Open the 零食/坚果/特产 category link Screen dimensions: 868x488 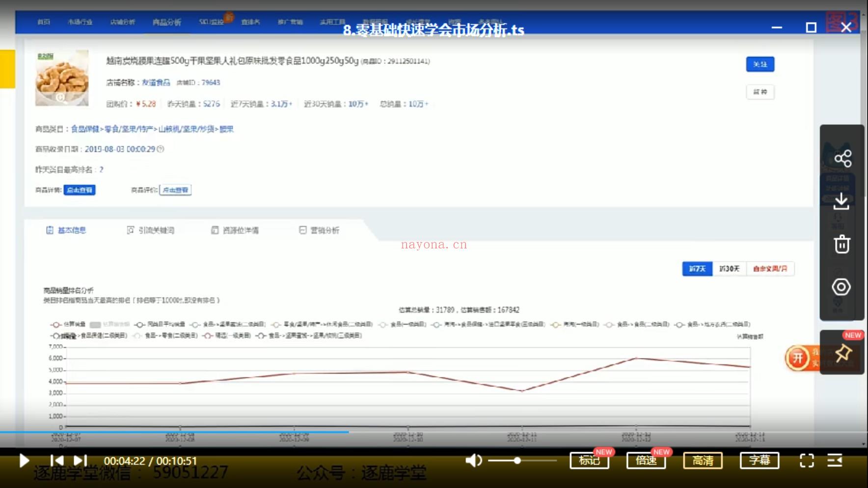coord(129,129)
